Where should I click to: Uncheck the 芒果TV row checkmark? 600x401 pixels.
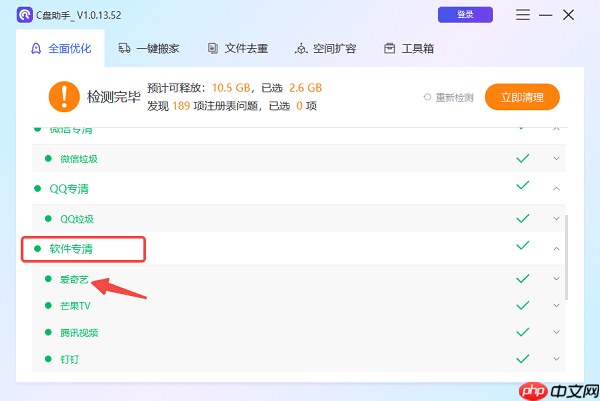(x=523, y=305)
